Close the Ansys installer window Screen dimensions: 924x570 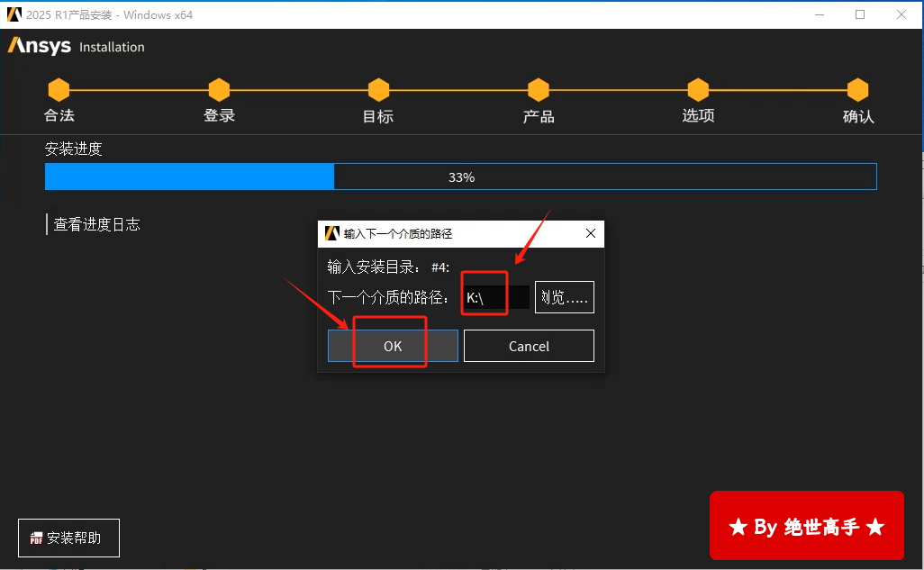[x=901, y=14]
